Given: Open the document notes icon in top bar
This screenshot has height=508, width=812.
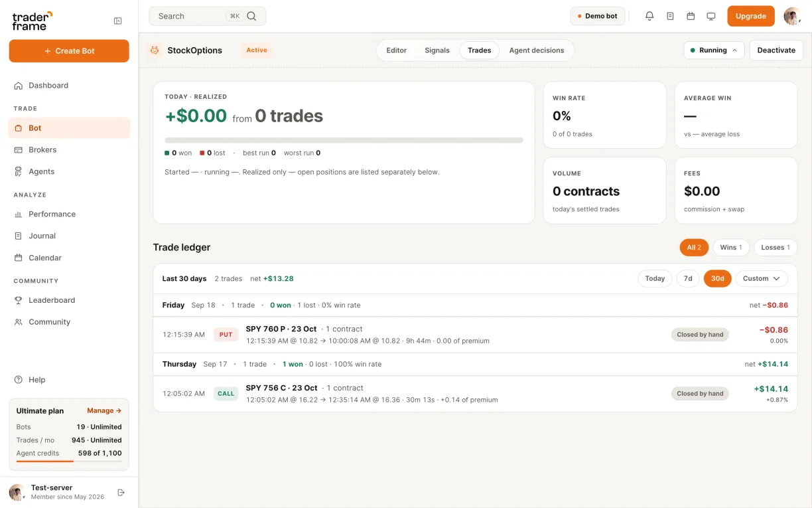Looking at the screenshot, I should tap(670, 16).
